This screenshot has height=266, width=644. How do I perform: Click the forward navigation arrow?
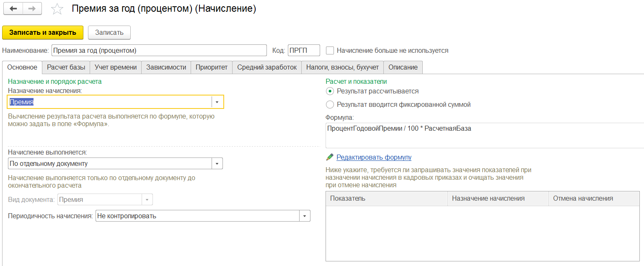(32, 9)
